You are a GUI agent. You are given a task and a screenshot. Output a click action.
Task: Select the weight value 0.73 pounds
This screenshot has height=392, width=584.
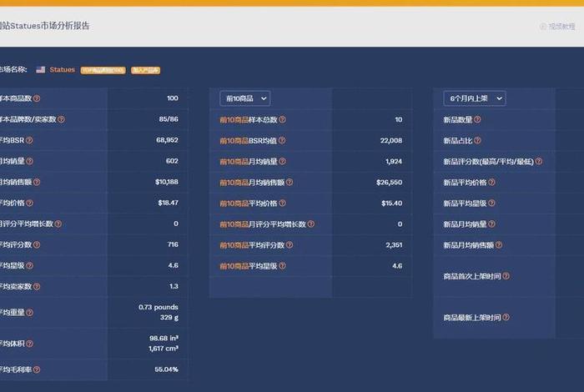(x=159, y=307)
